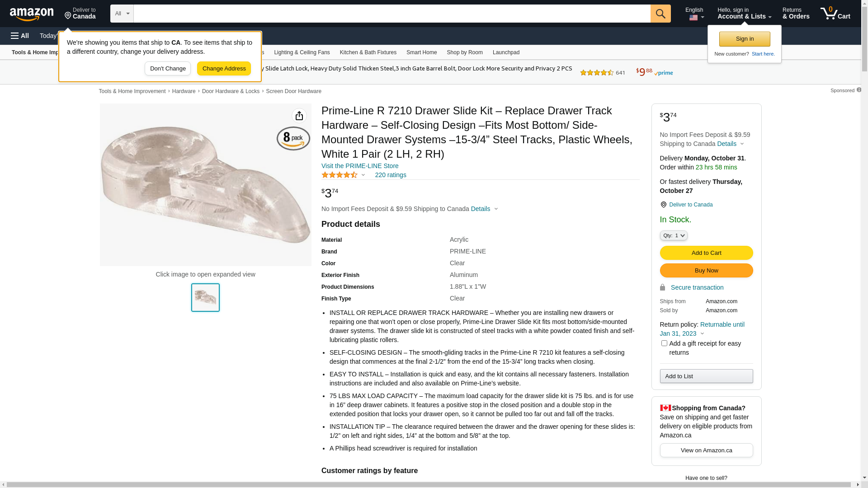
Task: Open the All hamburger menu
Action: (20, 36)
